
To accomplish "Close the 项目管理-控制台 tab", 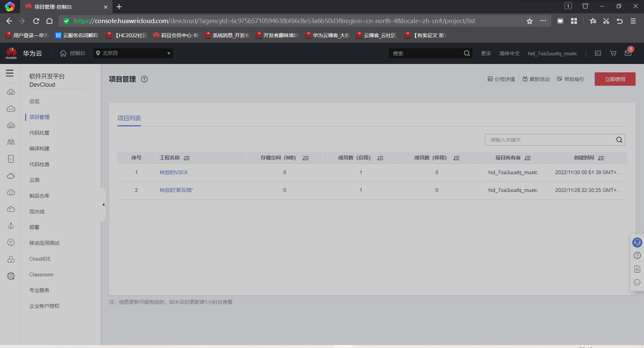I will click(106, 7).
